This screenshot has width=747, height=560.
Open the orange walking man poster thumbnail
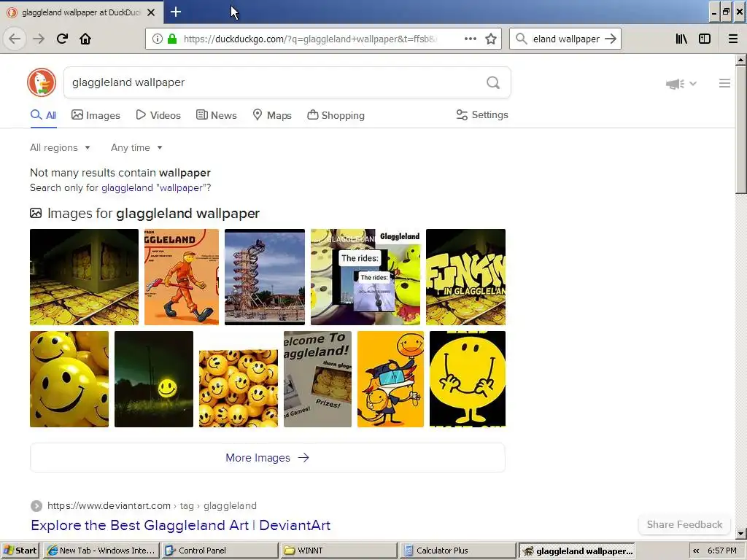[x=182, y=277]
